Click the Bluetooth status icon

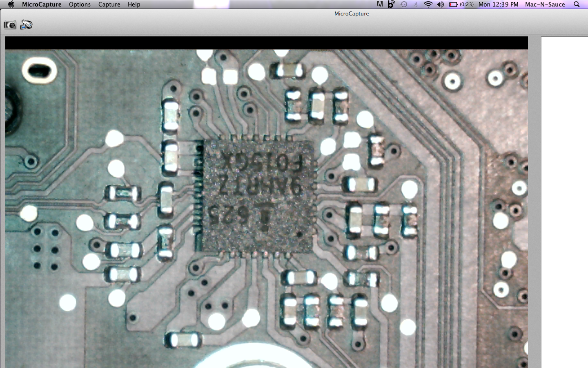(416, 4)
